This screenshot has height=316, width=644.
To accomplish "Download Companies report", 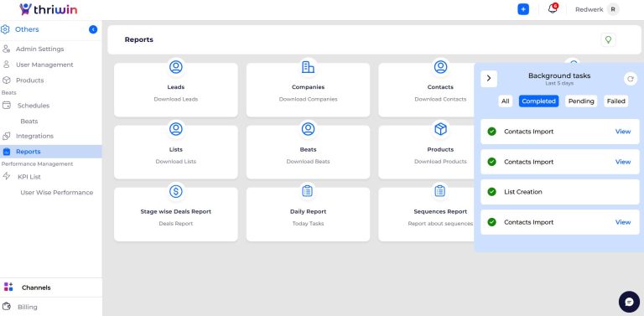I will point(308,99).
